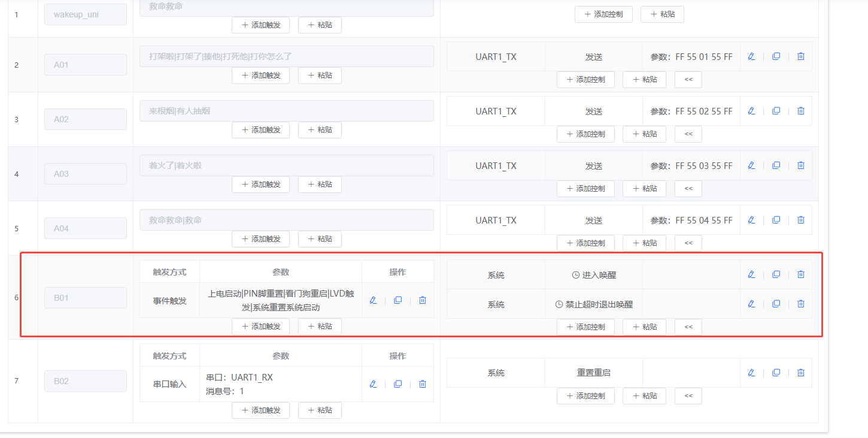Click 粘贴 in the A03 trigger area
The image size is (868, 438).
pos(320,184)
